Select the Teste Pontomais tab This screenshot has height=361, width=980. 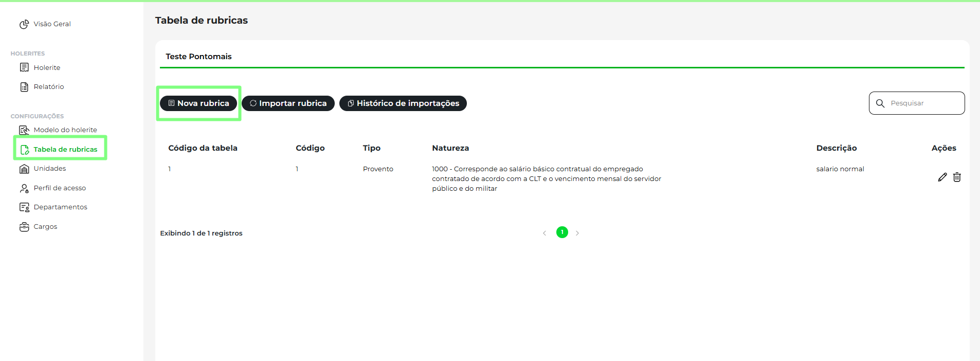tap(198, 57)
